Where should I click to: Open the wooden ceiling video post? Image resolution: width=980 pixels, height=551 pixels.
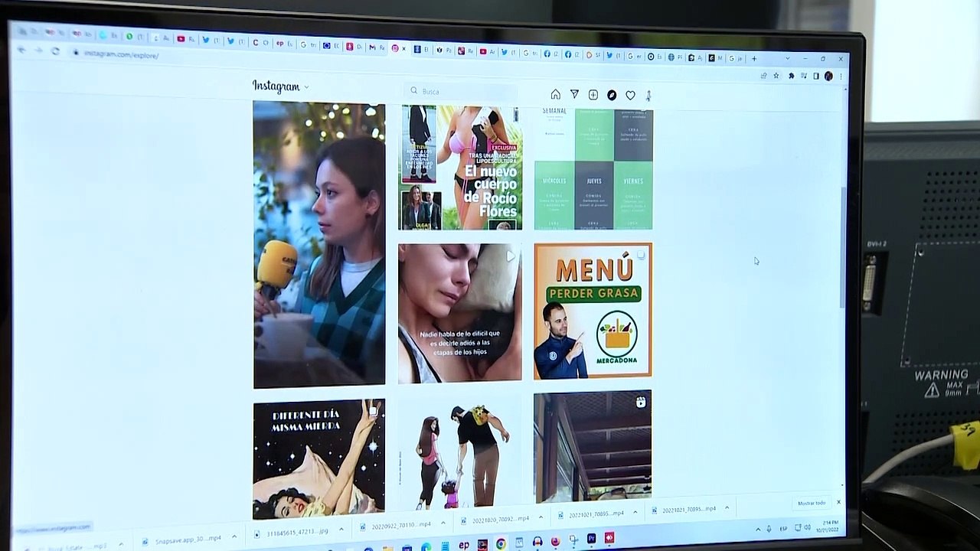(593, 448)
